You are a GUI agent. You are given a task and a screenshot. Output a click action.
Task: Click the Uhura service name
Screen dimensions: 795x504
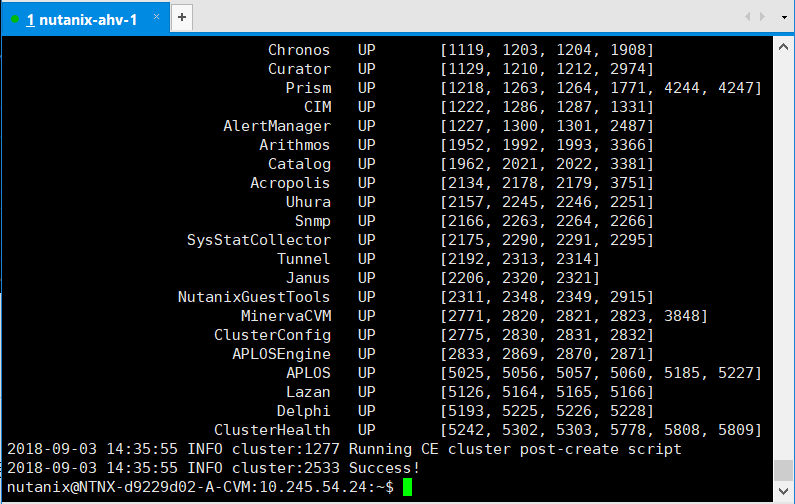click(x=308, y=202)
